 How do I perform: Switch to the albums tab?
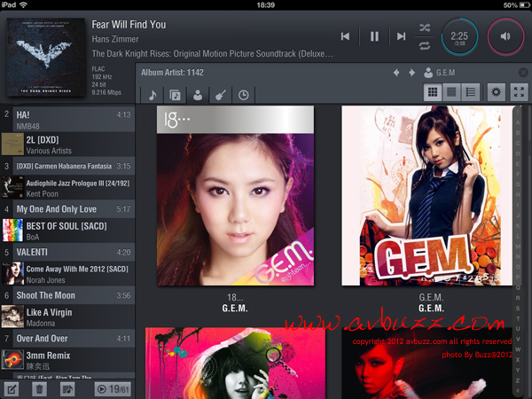coord(176,94)
